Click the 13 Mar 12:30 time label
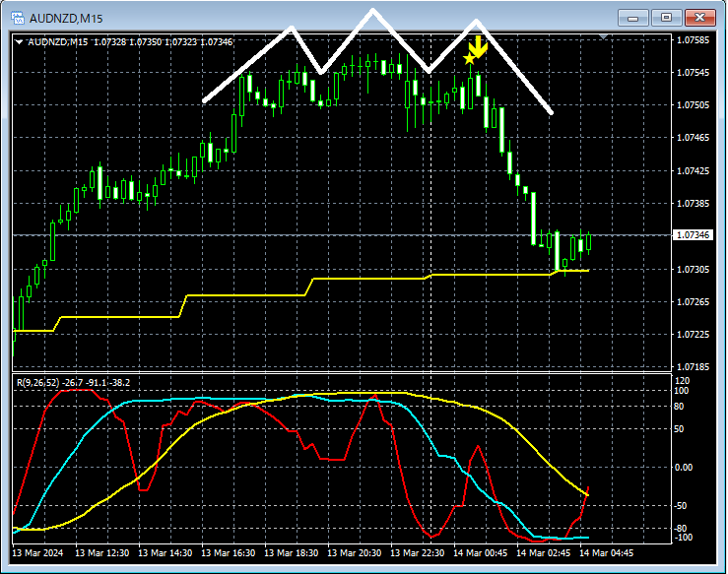 pyautogui.click(x=101, y=553)
